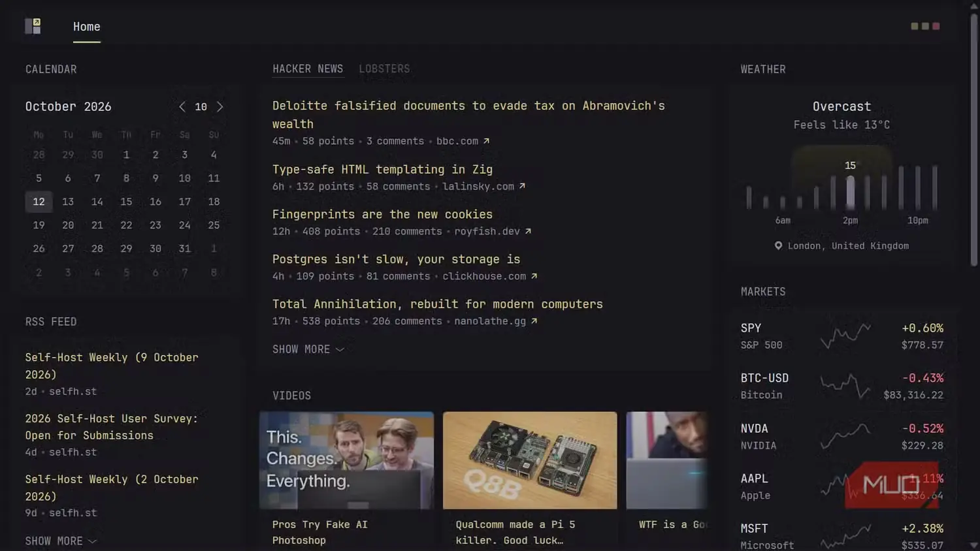
Task: Open royfish.dev external link arrow
Action: [x=528, y=231]
